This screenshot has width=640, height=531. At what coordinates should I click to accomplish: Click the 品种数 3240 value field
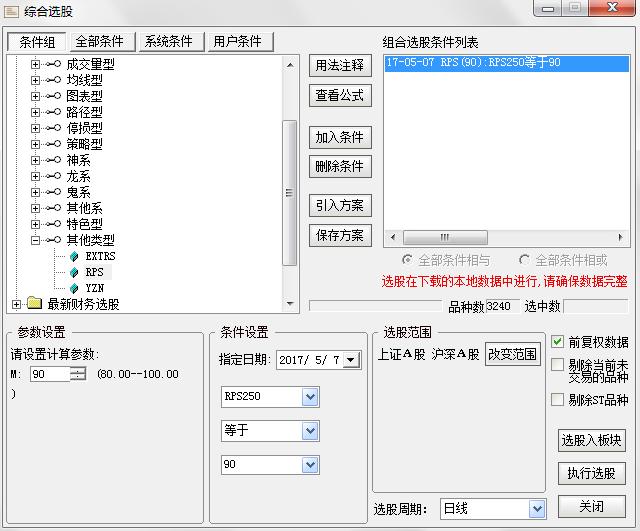pyautogui.click(x=502, y=306)
